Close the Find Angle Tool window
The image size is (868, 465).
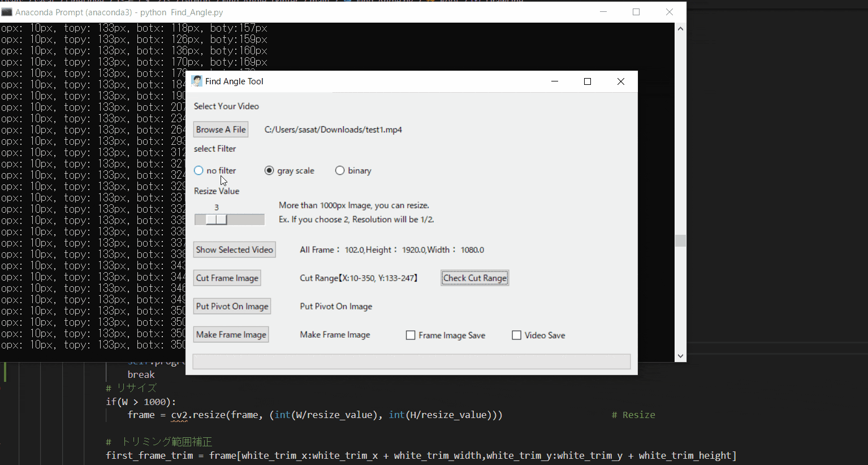[x=621, y=81]
